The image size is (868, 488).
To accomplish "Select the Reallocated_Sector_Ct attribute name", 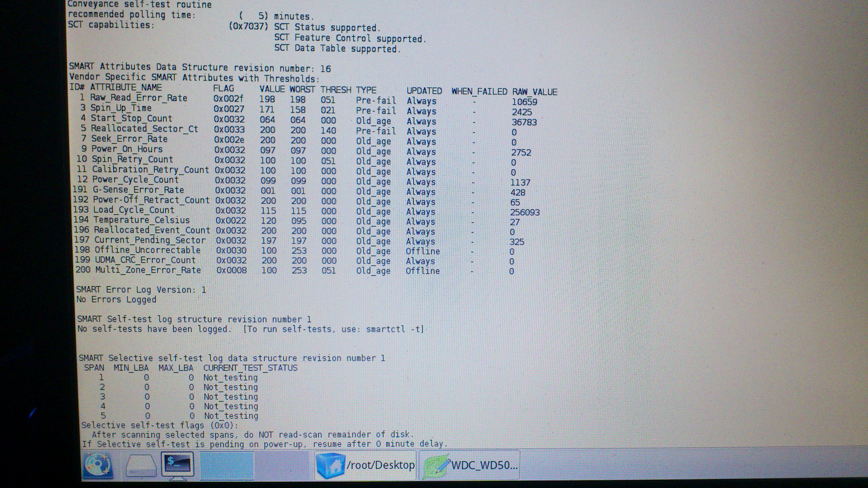I will [145, 128].
